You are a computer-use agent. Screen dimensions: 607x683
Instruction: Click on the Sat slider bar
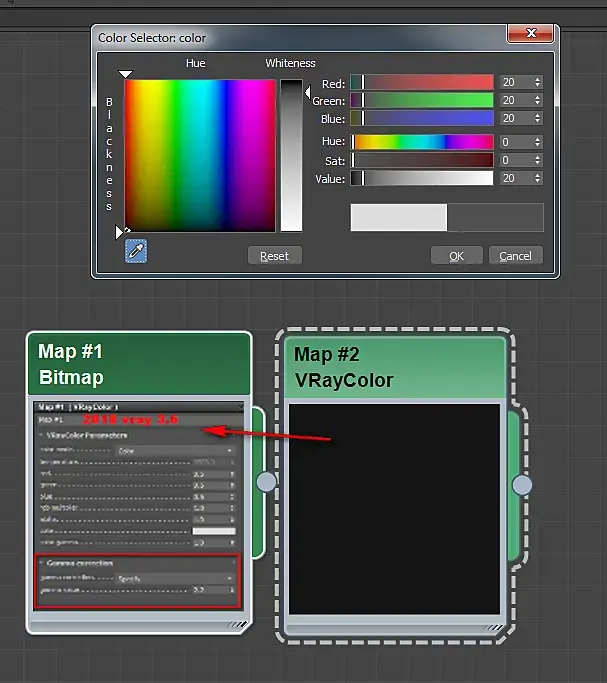point(422,160)
